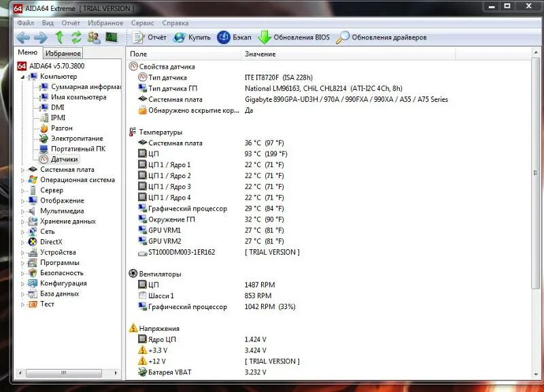Screen dimensions: 544x392
Task: Click the Датчики sensor icon in tree
Action: click(44, 160)
